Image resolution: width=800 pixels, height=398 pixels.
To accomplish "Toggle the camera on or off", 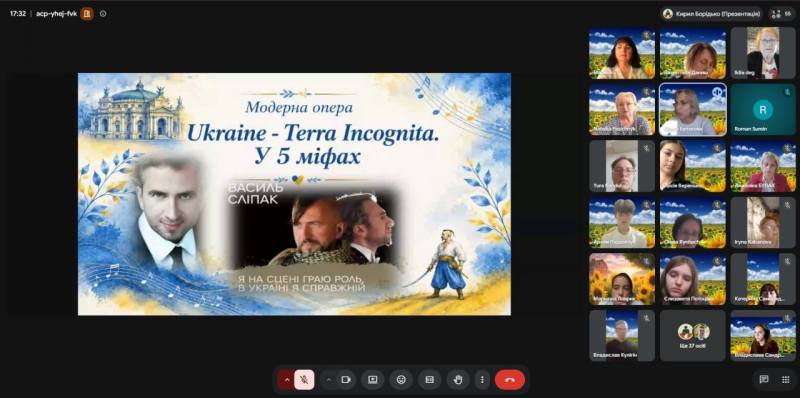I will pos(346,380).
